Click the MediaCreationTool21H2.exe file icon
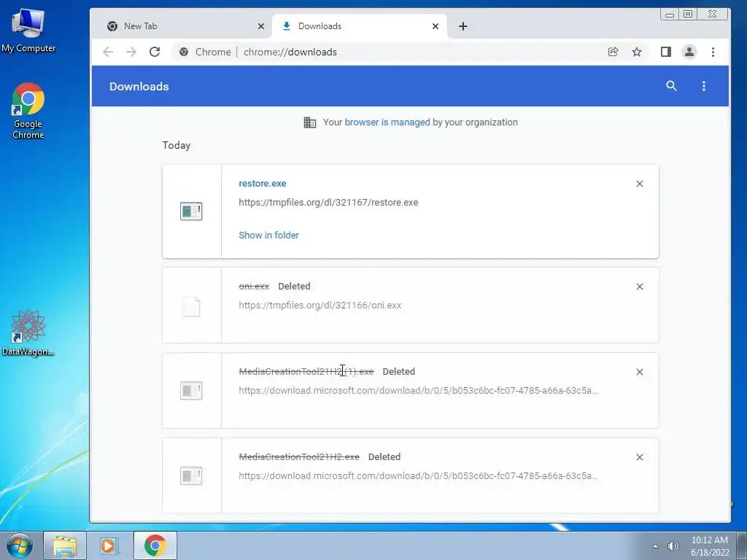Viewport: 747px width, 560px height. pos(191,475)
